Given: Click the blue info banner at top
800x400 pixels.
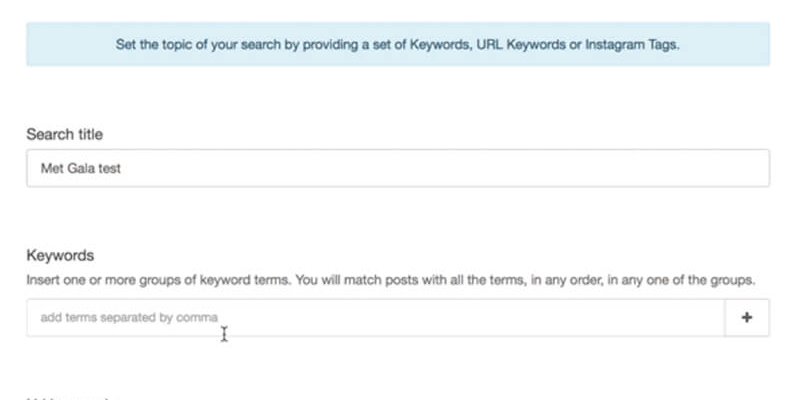Looking at the screenshot, I should click(398, 45).
